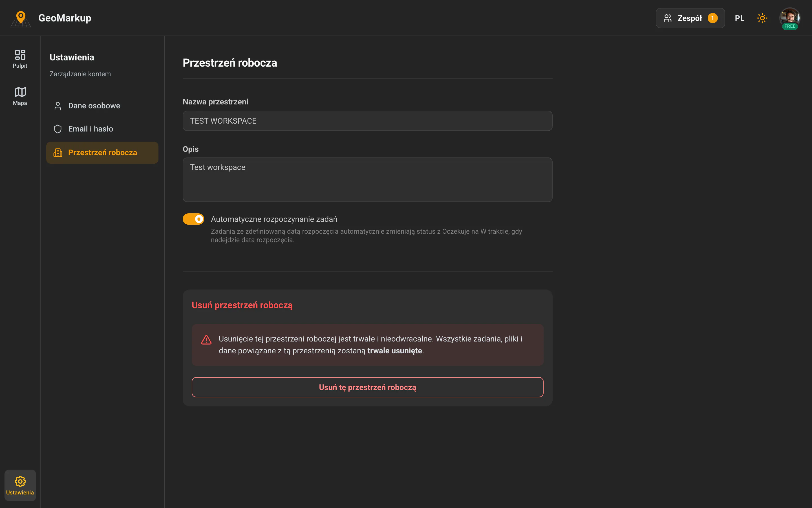Open the Mapa map view
The height and width of the screenshot is (508, 812).
point(20,96)
